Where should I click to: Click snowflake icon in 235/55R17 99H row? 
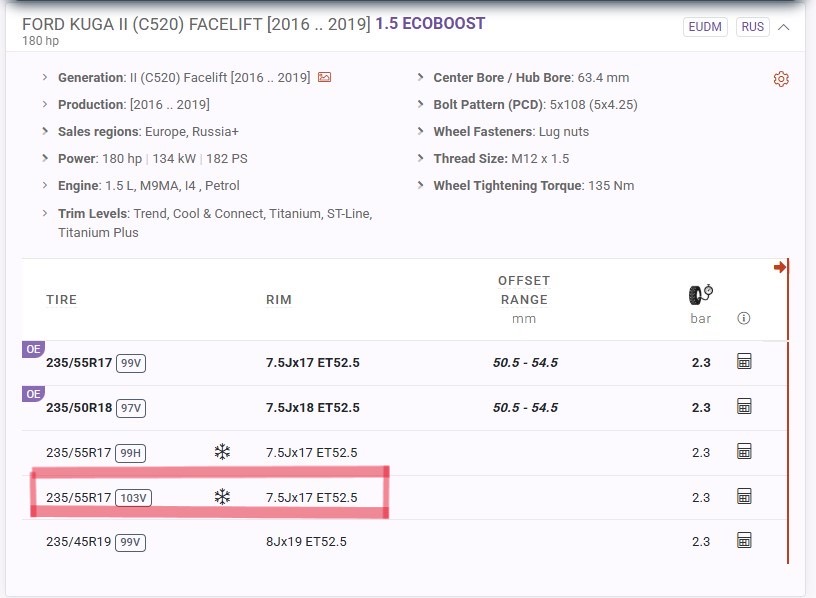pos(222,452)
